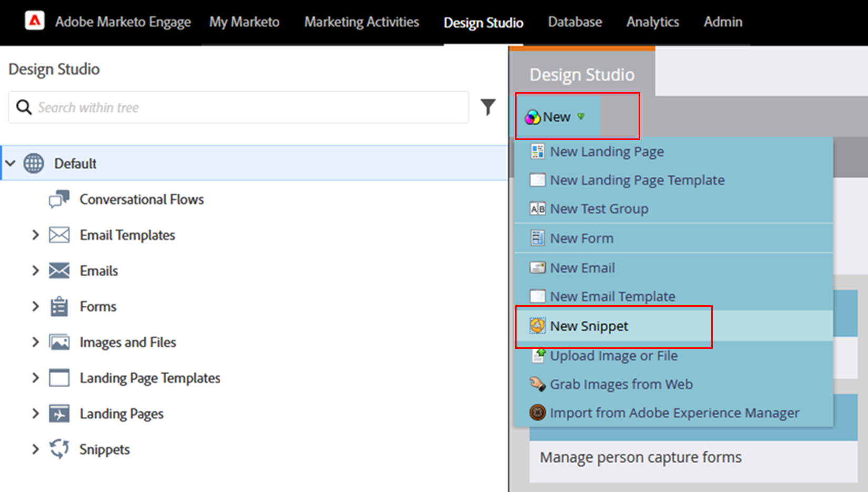Click the Adobe Marketo Engage title
This screenshot has height=492, width=868.
pos(123,22)
